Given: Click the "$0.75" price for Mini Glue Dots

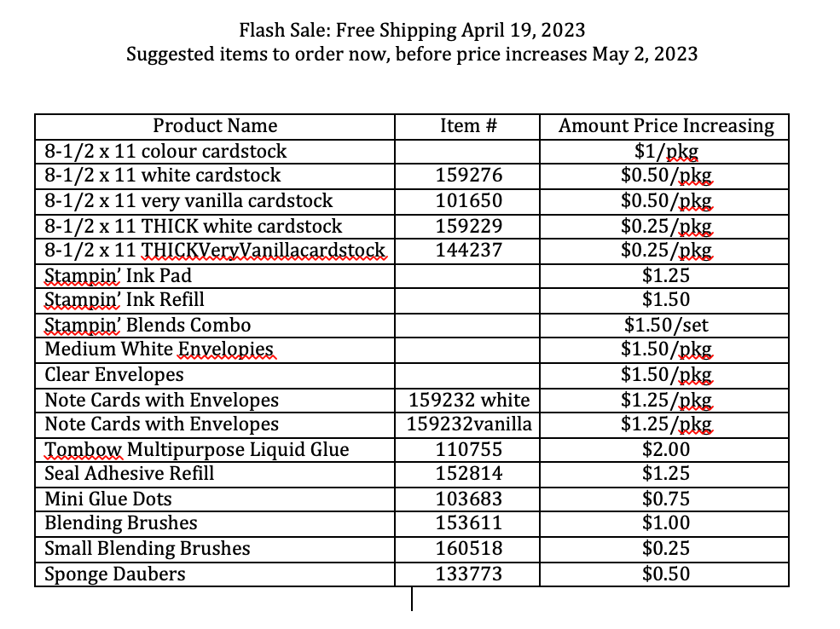Looking at the screenshot, I should (x=666, y=499).
